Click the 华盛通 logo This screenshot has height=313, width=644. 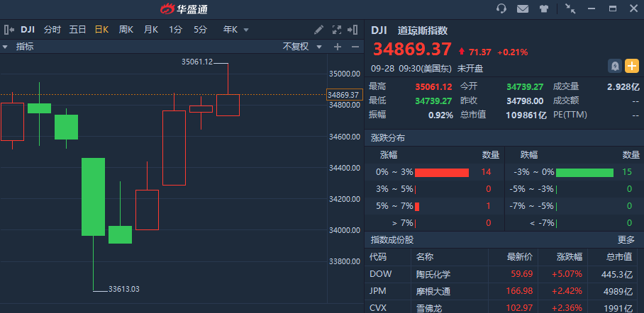click(x=184, y=8)
